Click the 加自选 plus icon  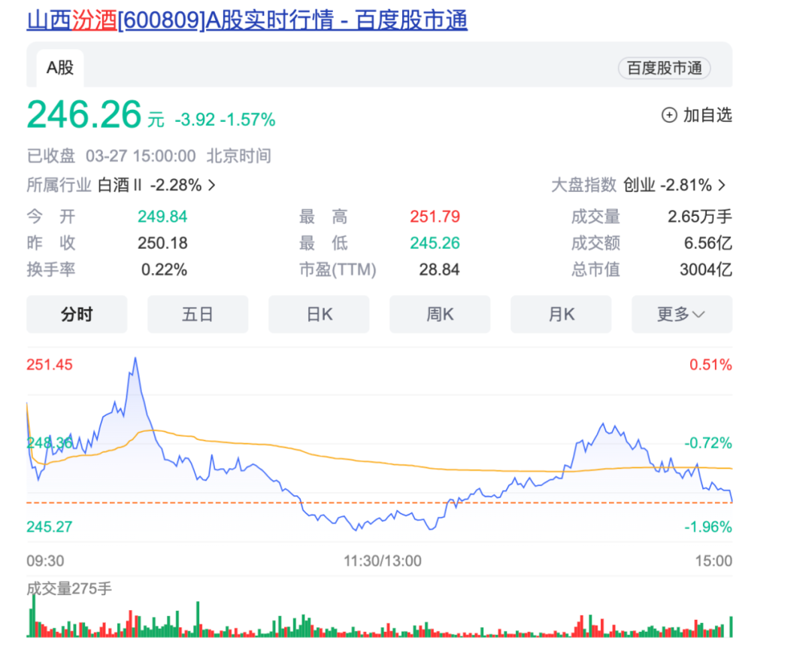[x=668, y=115]
